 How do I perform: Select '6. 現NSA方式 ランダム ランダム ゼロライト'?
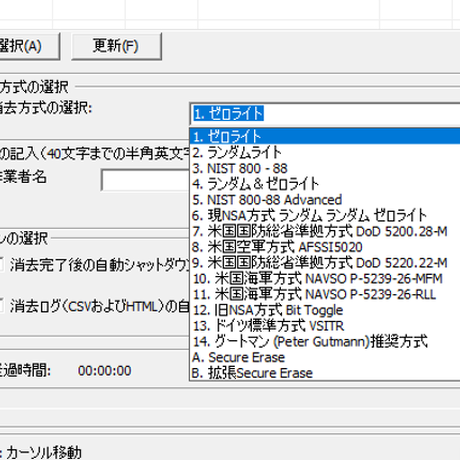click(x=325, y=216)
